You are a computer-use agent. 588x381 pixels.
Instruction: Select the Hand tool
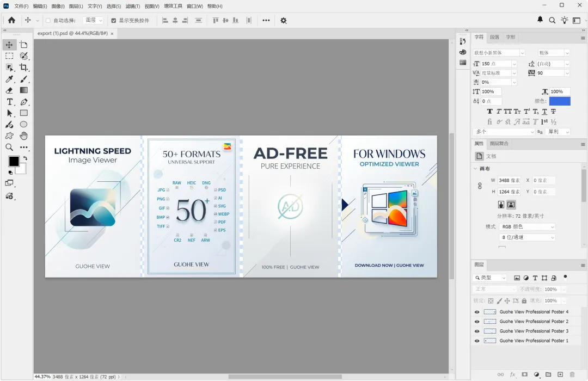(x=23, y=136)
